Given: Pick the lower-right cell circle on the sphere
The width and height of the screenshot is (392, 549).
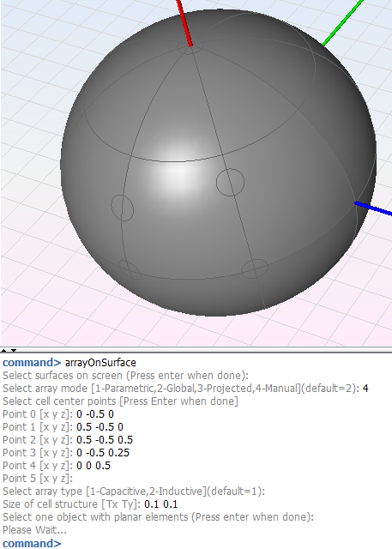Looking at the screenshot, I should tap(255, 268).
